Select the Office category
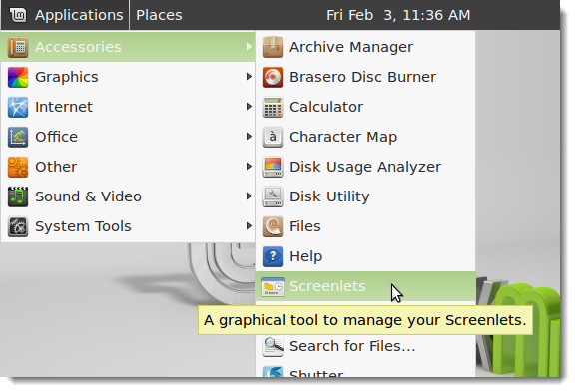This screenshot has height=392, width=575. pyautogui.click(x=128, y=137)
